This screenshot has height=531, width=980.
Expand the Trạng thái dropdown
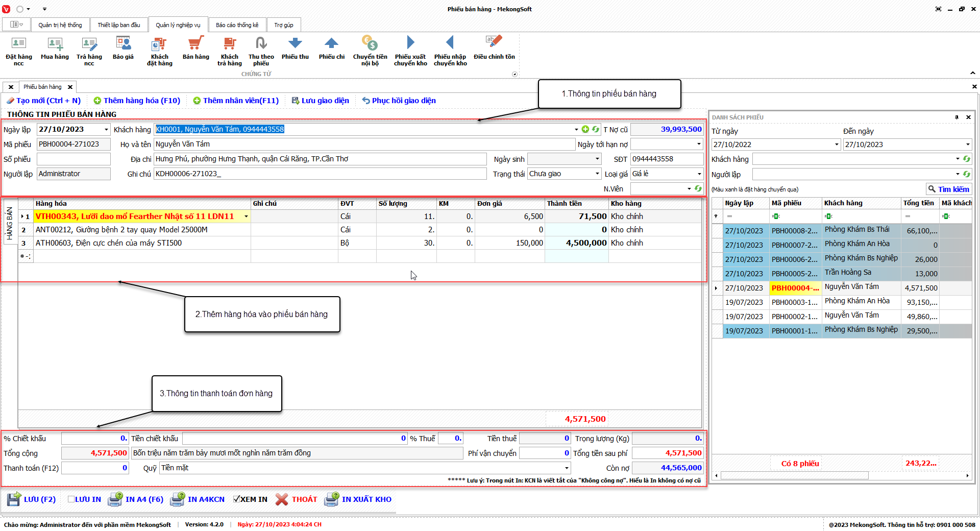pos(597,174)
